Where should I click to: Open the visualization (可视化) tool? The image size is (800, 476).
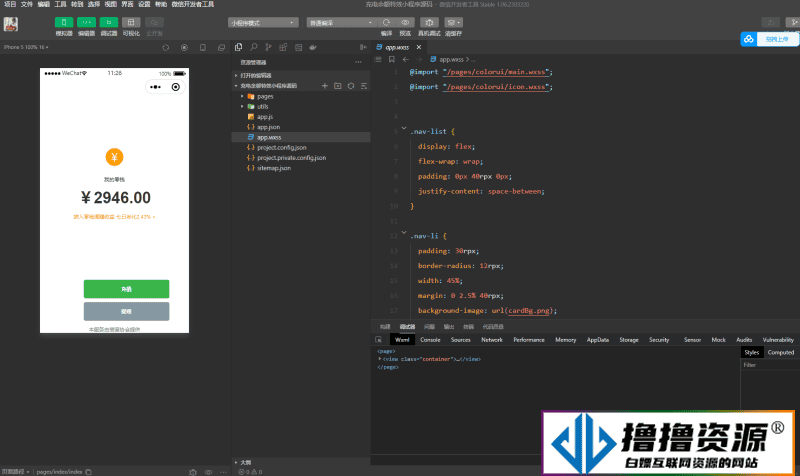[x=131, y=22]
